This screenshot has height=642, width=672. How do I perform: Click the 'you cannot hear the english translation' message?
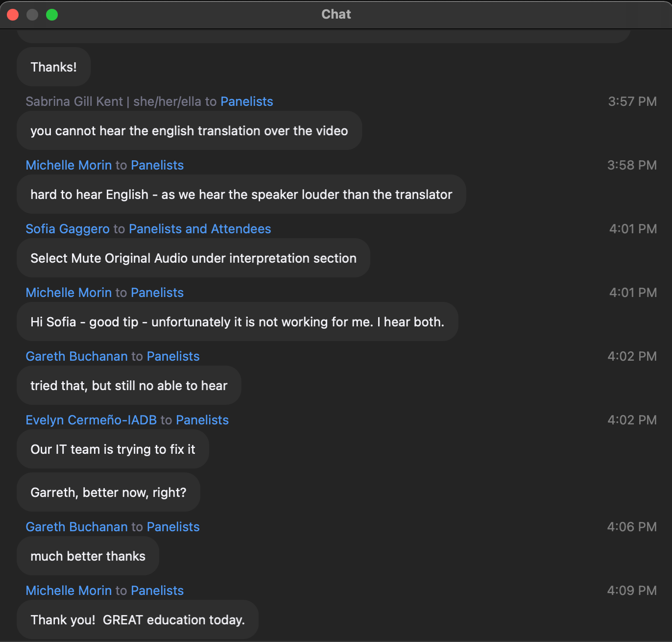(x=189, y=131)
